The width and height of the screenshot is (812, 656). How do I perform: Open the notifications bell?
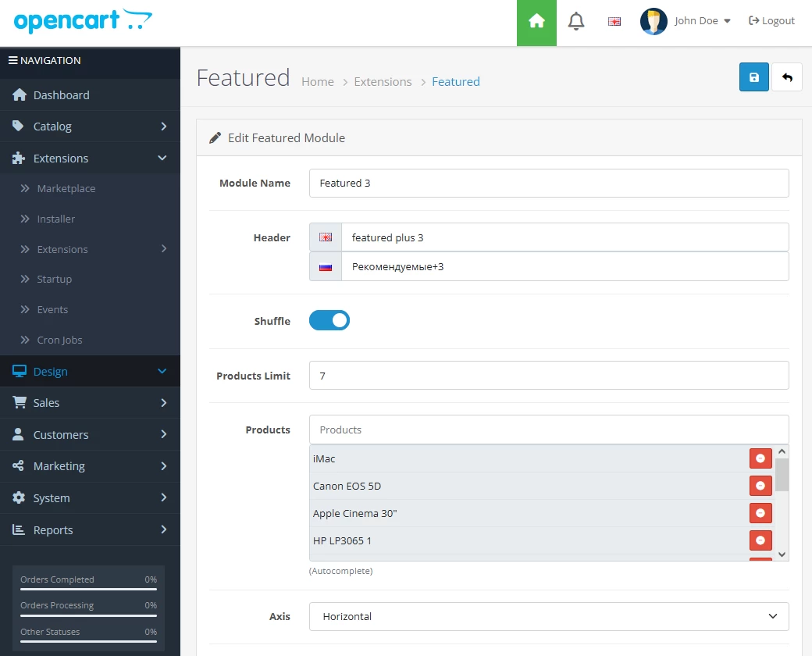(x=576, y=21)
